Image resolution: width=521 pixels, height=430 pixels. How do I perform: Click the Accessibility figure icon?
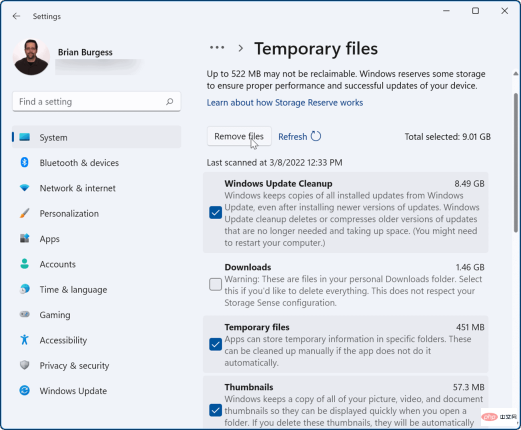pyautogui.click(x=24, y=340)
